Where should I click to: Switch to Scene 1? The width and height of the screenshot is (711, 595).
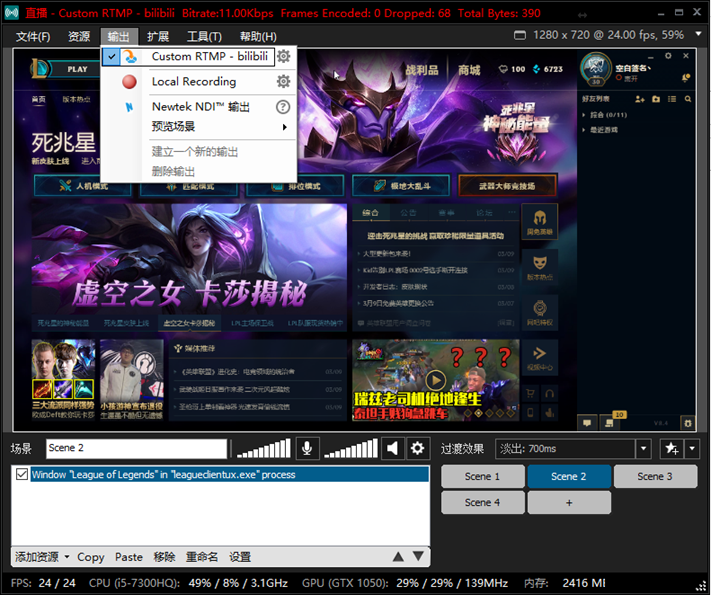coord(482,477)
